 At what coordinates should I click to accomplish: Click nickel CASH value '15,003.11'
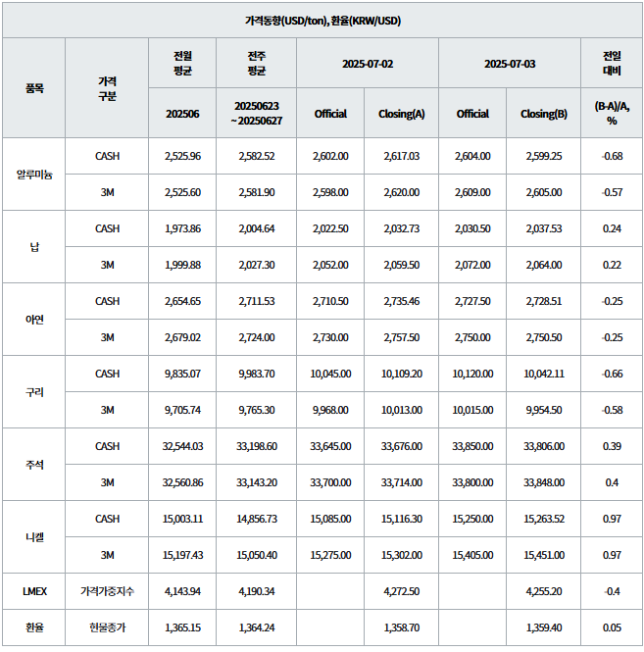[182, 519]
